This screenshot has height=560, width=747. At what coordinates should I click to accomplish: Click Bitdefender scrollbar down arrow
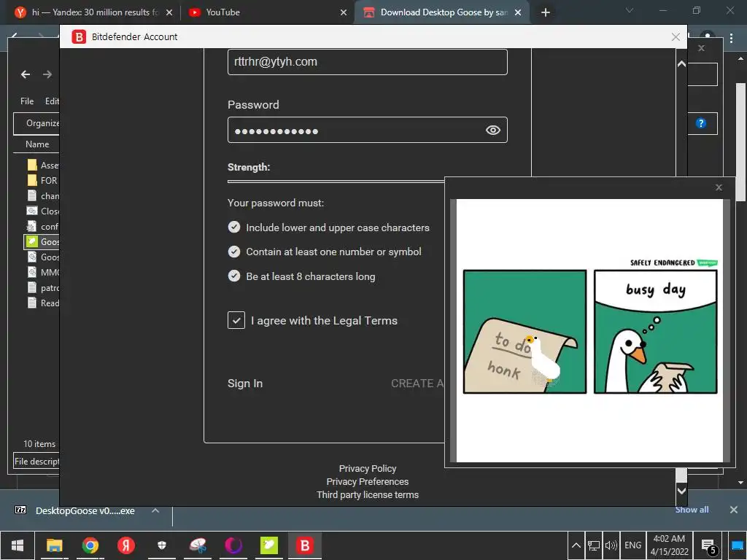(x=682, y=491)
